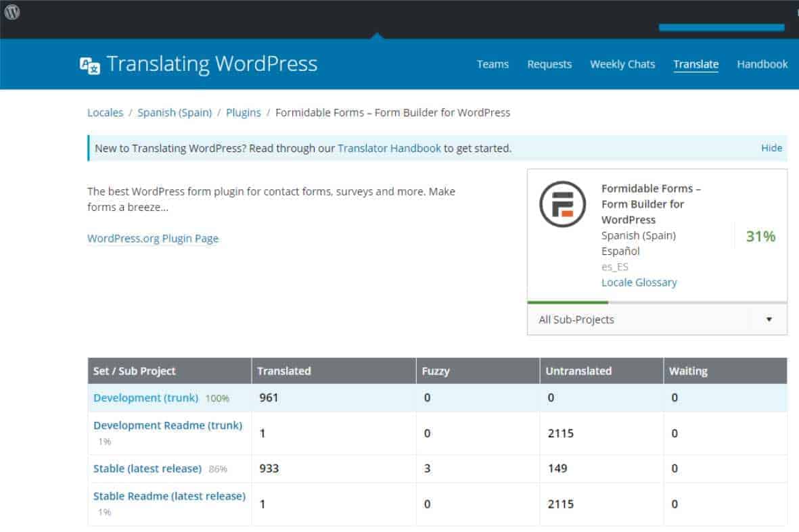
Task: Click the Formidable Forms breadcrumb text
Action: [x=392, y=112]
